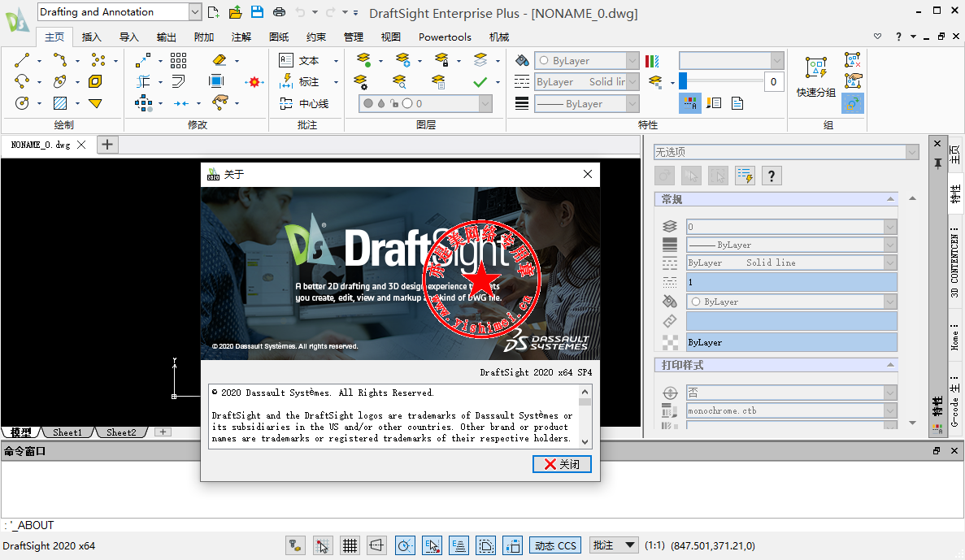
Task: Click the Eraser delete tool
Action: [x=220, y=60]
